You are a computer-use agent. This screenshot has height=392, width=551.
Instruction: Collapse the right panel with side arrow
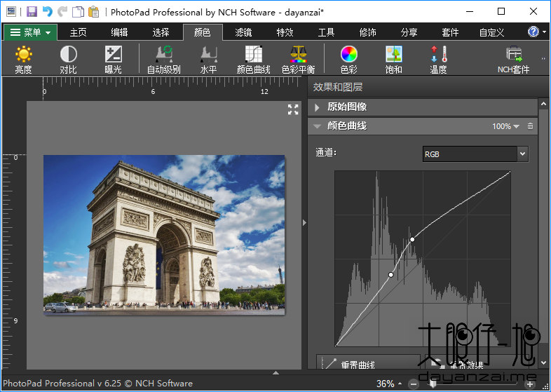point(304,222)
